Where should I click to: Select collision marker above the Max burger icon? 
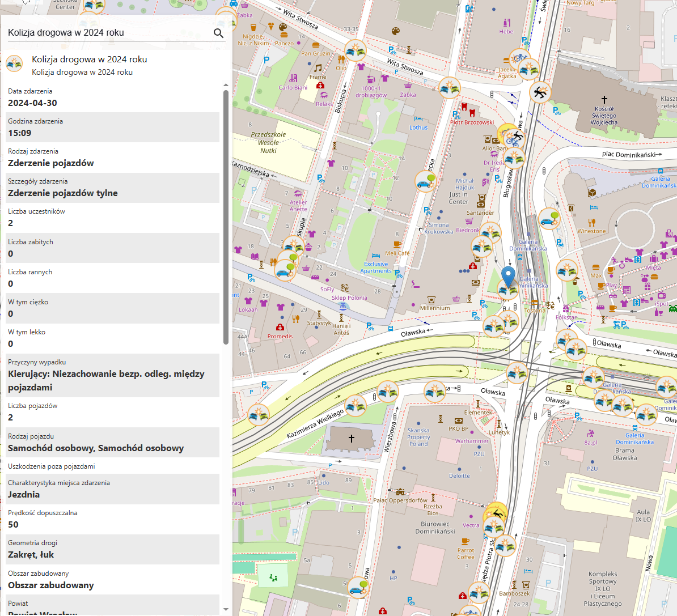[567, 271]
